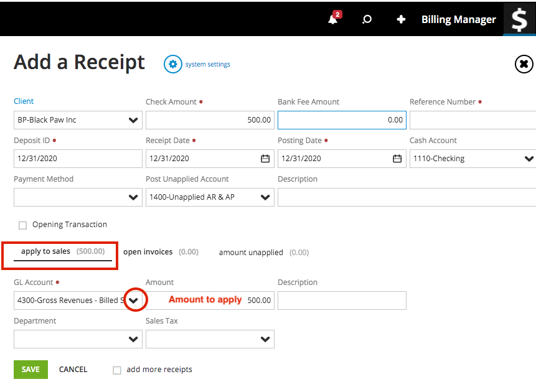Click the apply-to-sales Amount field

210,301
